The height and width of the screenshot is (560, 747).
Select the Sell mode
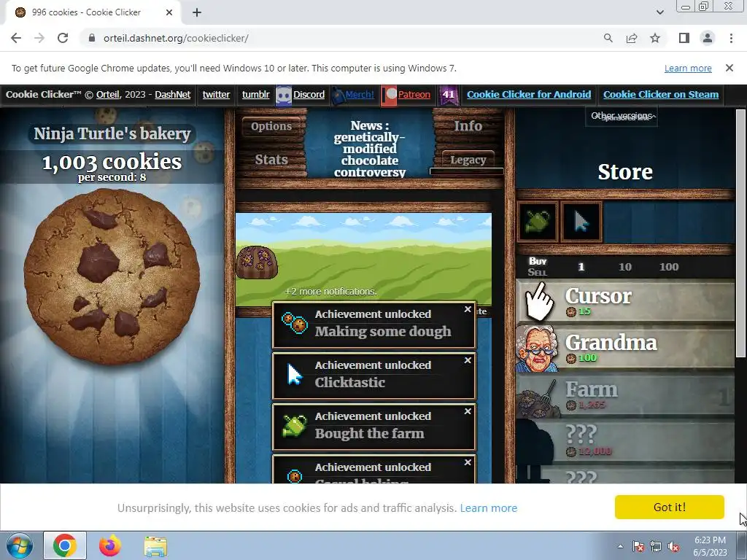538,273
